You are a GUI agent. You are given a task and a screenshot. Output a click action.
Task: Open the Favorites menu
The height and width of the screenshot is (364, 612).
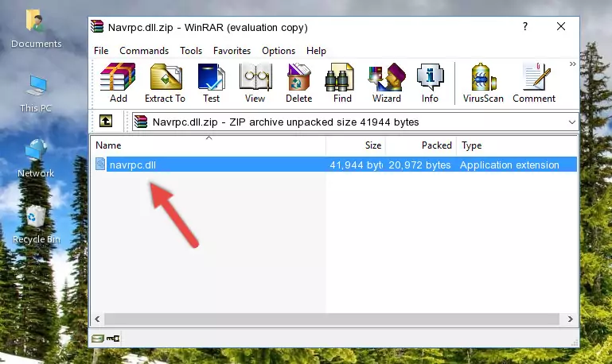[232, 51]
